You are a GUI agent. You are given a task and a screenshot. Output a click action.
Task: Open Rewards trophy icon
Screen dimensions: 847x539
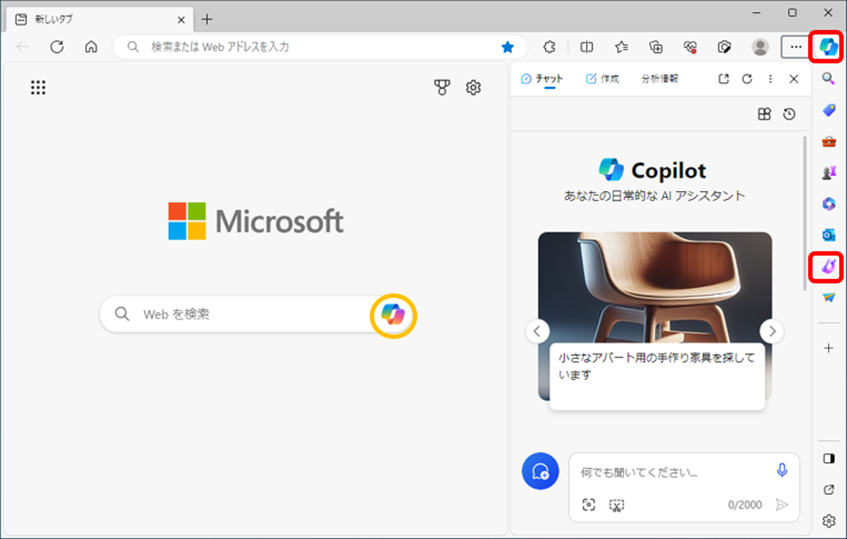[x=442, y=87]
